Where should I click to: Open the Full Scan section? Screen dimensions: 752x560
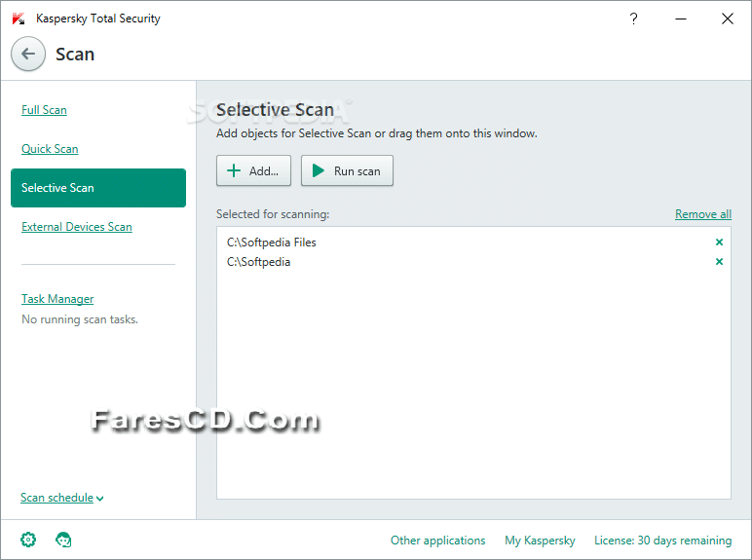point(44,110)
